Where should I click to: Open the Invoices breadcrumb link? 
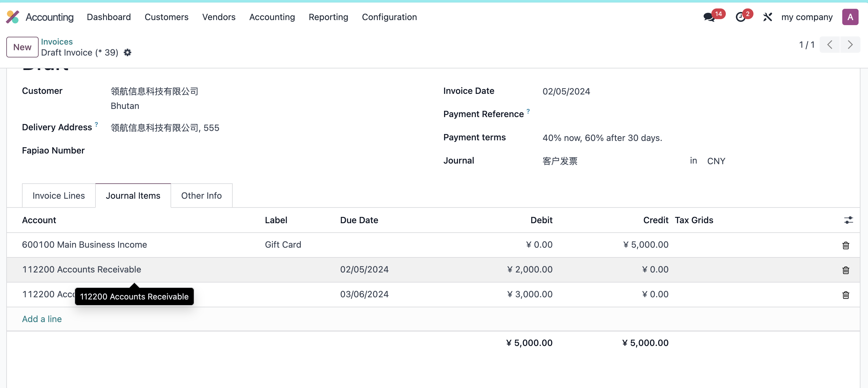[57, 41]
